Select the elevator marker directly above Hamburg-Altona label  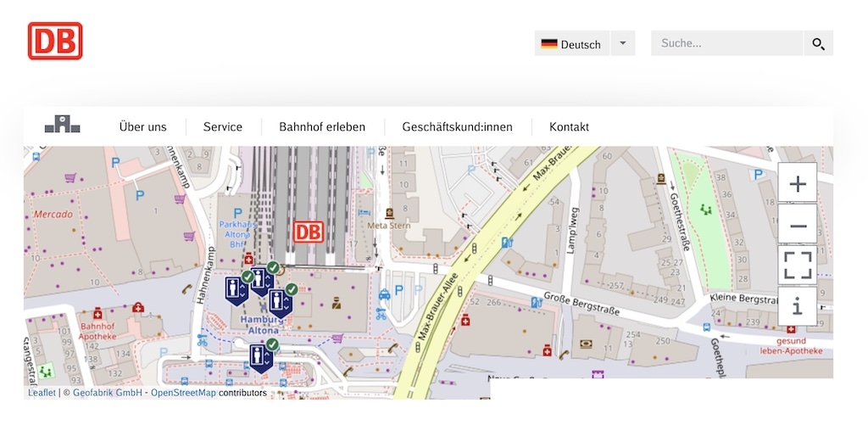coord(280,303)
